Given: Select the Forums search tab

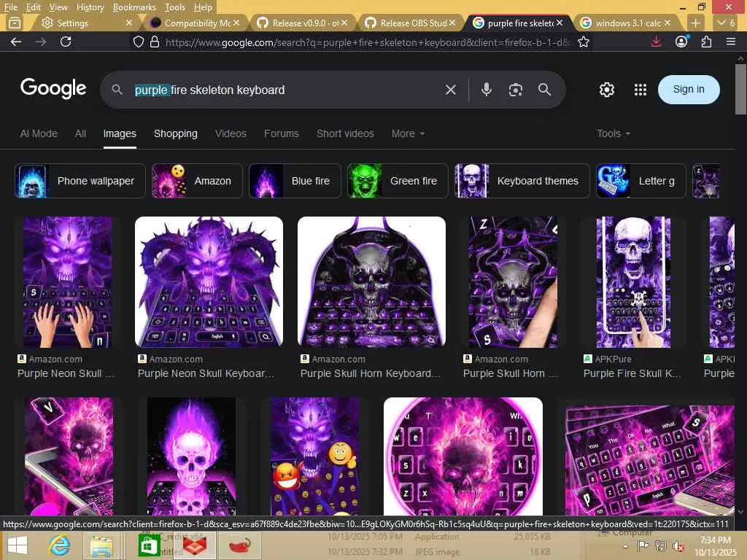Looking at the screenshot, I should (281, 134).
